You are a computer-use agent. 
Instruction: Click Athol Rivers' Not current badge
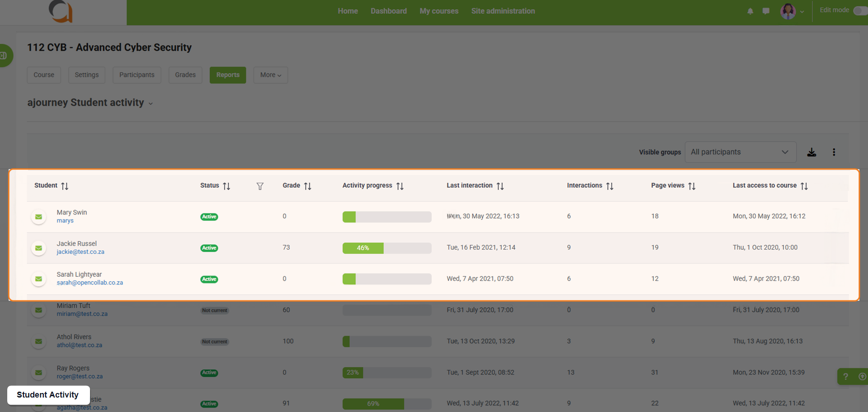(x=215, y=342)
